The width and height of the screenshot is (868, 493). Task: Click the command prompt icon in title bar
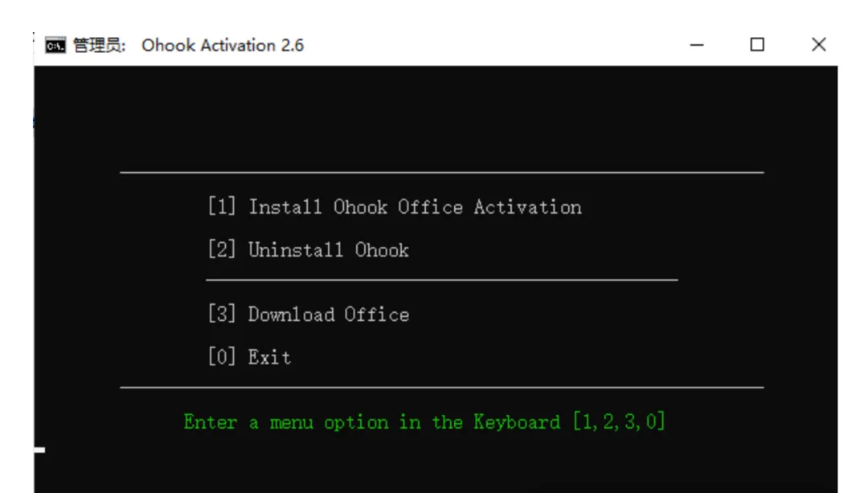point(54,45)
